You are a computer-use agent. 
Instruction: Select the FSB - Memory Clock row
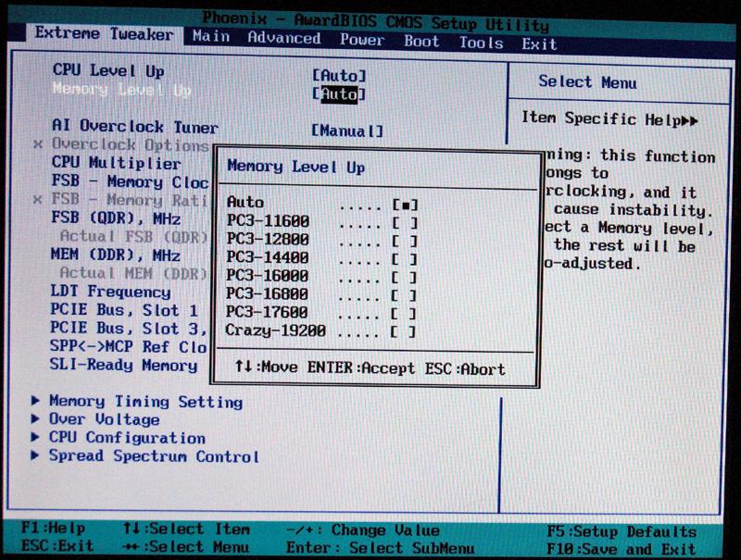130,181
